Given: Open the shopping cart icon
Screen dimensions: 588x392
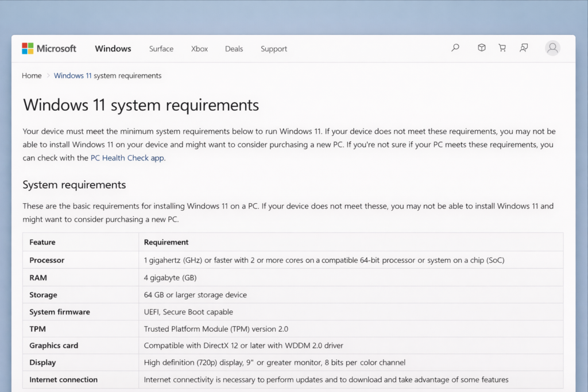Looking at the screenshot, I should point(502,48).
